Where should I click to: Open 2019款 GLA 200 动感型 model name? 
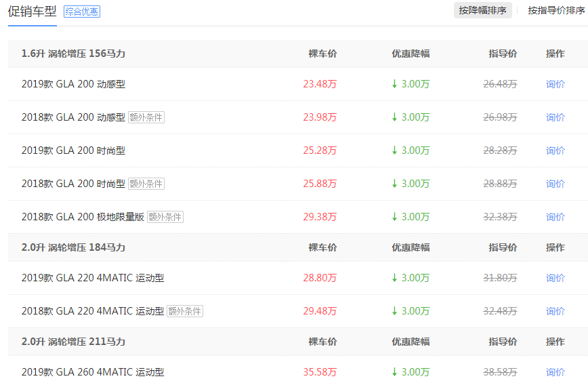pyautogui.click(x=73, y=84)
